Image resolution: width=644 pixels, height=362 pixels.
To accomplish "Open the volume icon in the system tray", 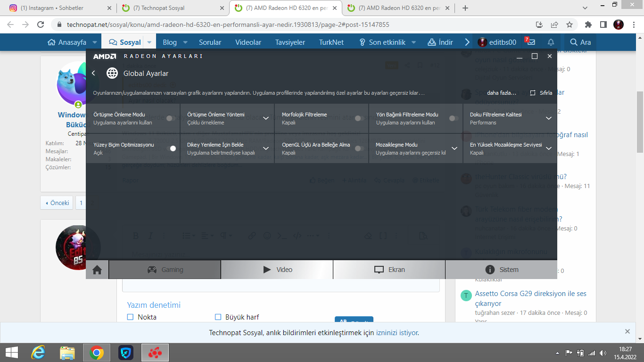I will [602, 353].
